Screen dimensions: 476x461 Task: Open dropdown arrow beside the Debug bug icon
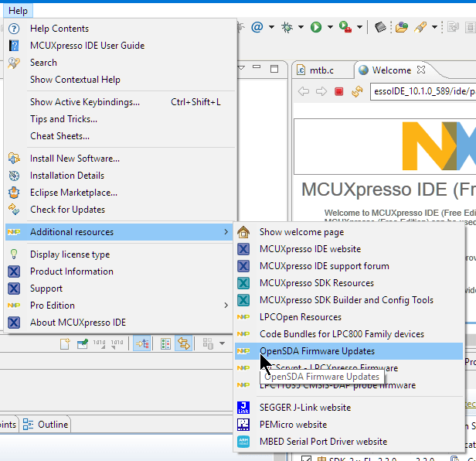[300, 27]
